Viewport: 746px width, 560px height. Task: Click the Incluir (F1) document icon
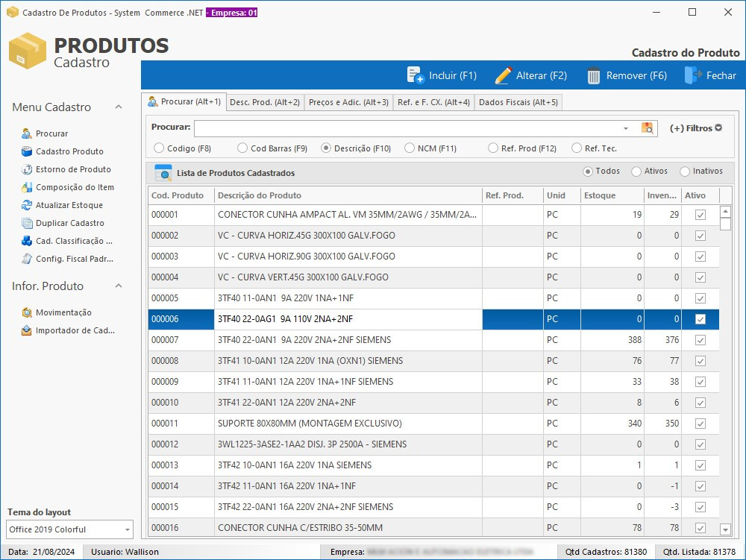coord(415,75)
